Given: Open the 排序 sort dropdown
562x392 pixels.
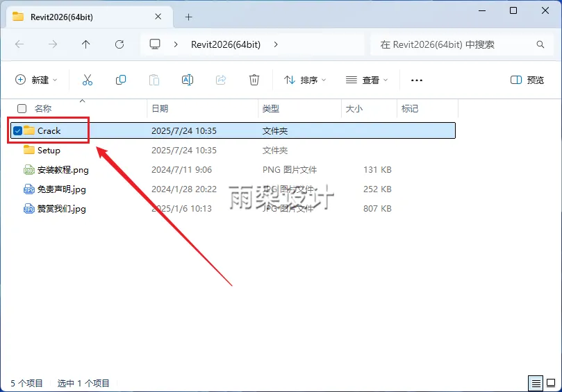Looking at the screenshot, I should tap(305, 80).
